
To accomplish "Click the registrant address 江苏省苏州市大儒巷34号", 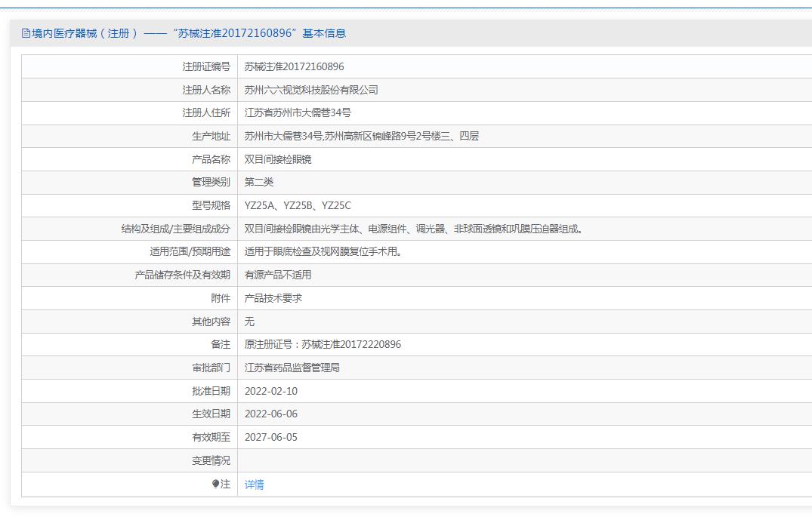I will tap(298, 112).
